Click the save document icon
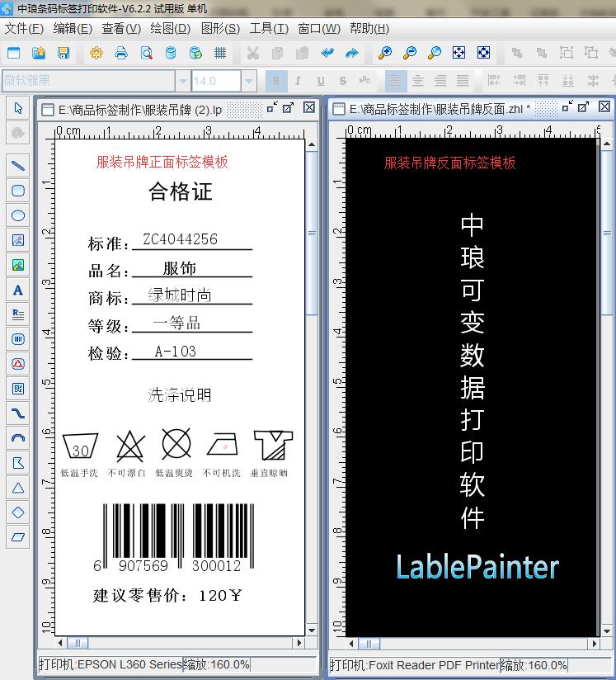The image size is (616, 680). pos(63,53)
